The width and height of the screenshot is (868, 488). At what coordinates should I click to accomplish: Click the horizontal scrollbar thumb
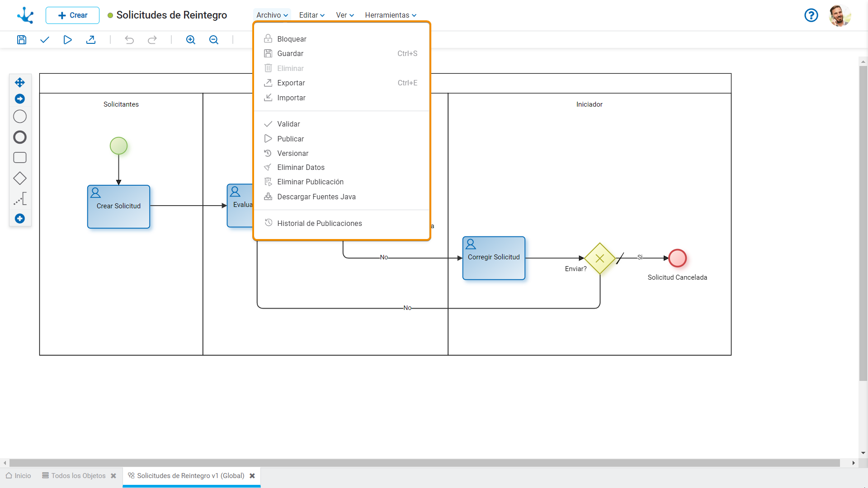[x=425, y=463]
